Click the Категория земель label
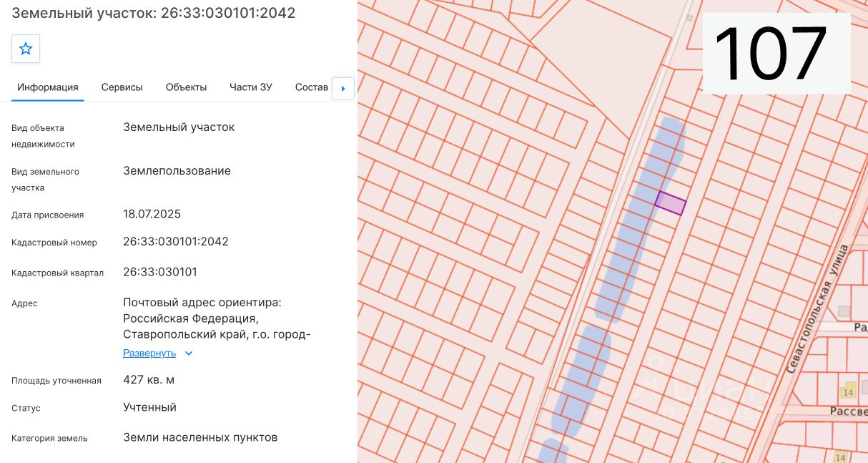The width and height of the screenshot is (868, 463). pyautogui.click(x=49, y=438)
